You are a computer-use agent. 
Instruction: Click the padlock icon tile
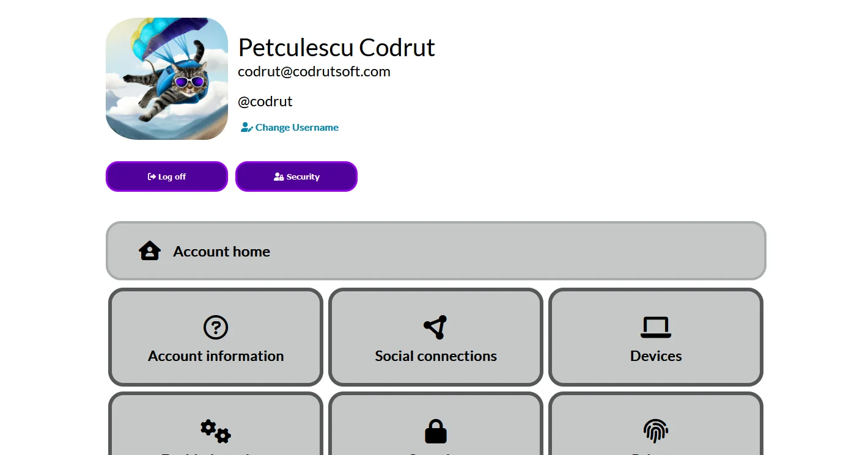point(436,431)
